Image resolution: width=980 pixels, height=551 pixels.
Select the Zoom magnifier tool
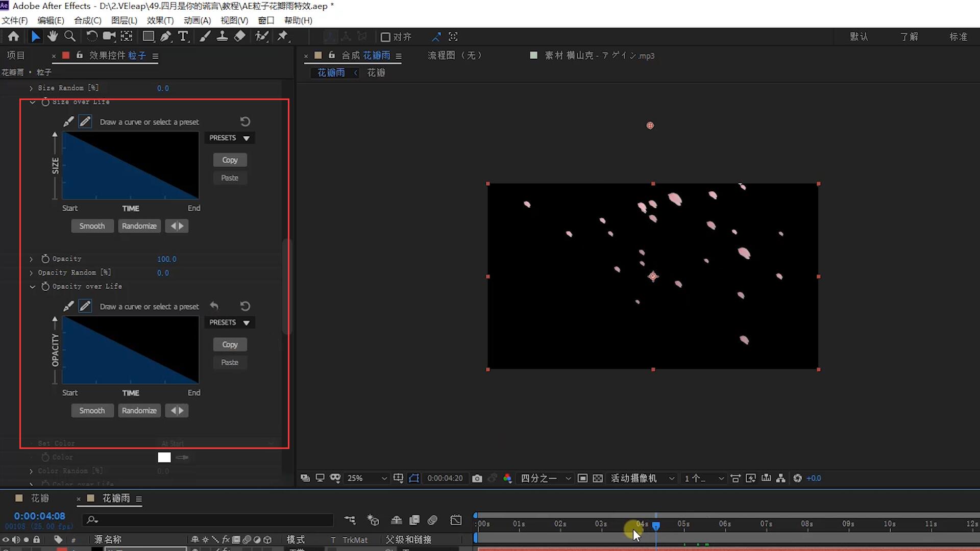(70, 36)
